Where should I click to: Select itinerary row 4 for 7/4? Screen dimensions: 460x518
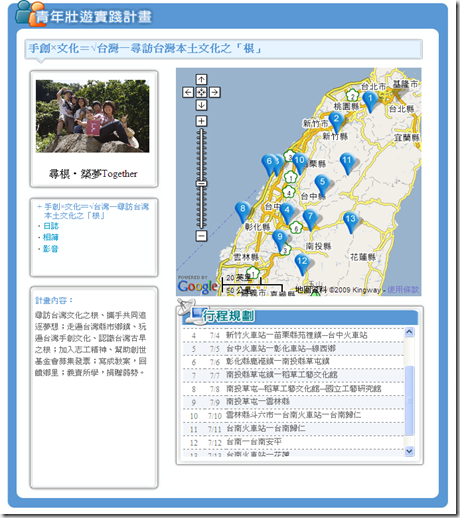(293, 335)
